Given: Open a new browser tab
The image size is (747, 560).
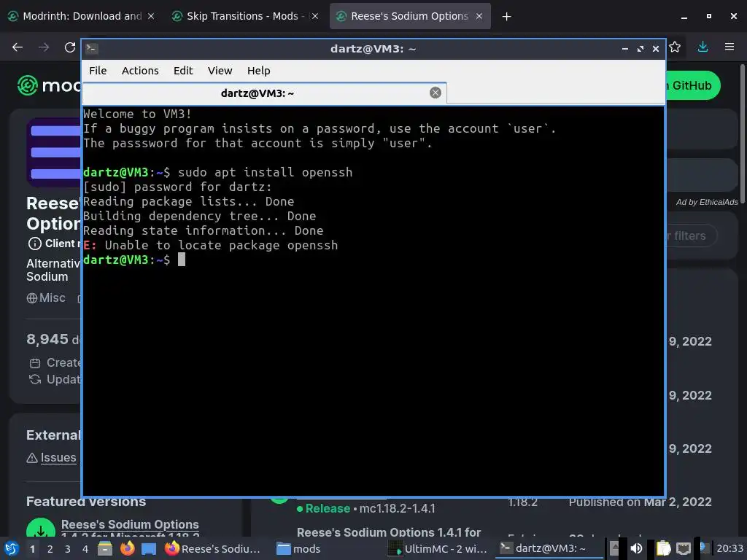Looking at the screenshot, I should (x=506, y=17).
